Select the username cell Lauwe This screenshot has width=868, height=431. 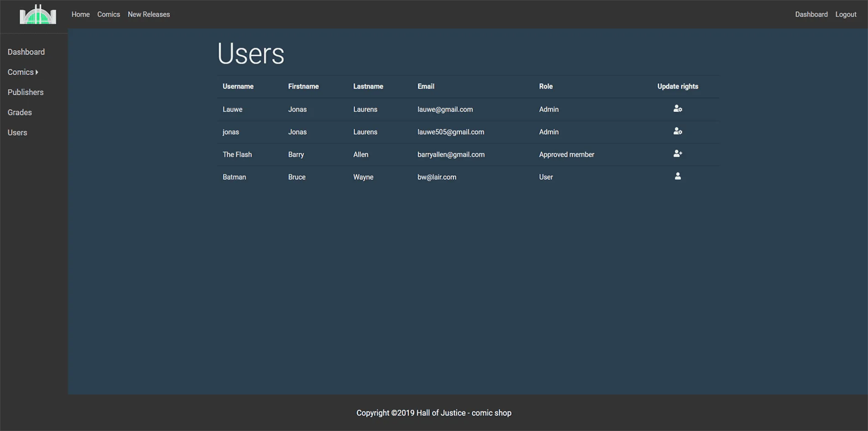click(232, 109)
